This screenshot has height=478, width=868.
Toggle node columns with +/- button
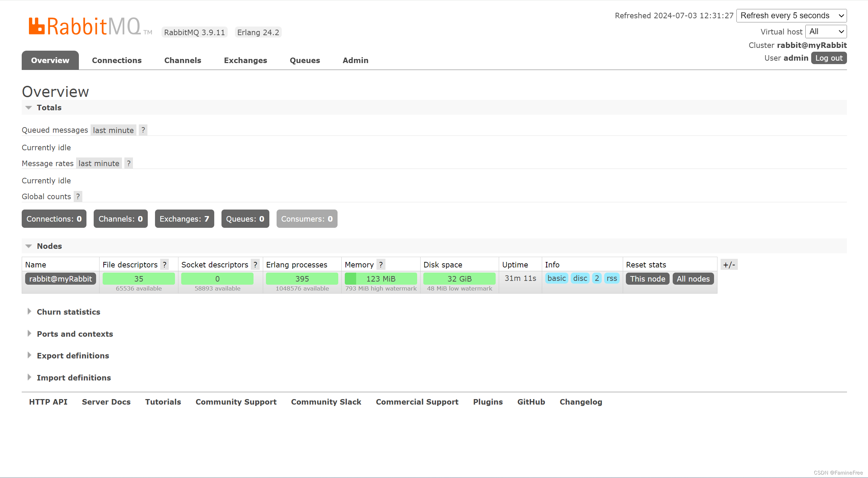[x=729, y=265]
